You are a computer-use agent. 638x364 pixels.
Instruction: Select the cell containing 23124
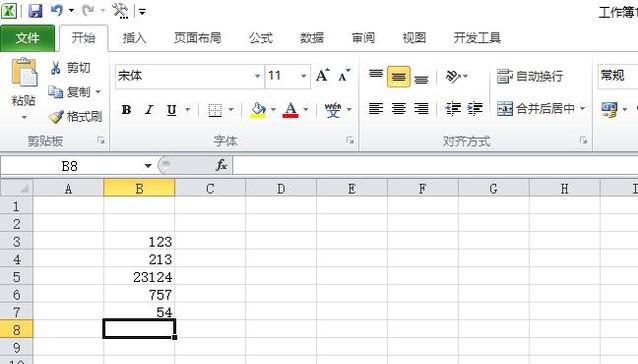(x=139, y=277)
